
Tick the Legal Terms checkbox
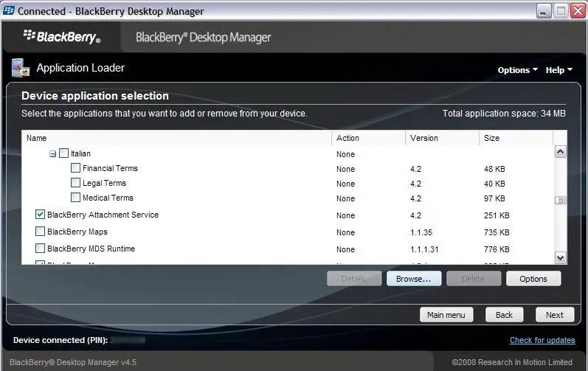pyautogui.click(x=75, y=182)
